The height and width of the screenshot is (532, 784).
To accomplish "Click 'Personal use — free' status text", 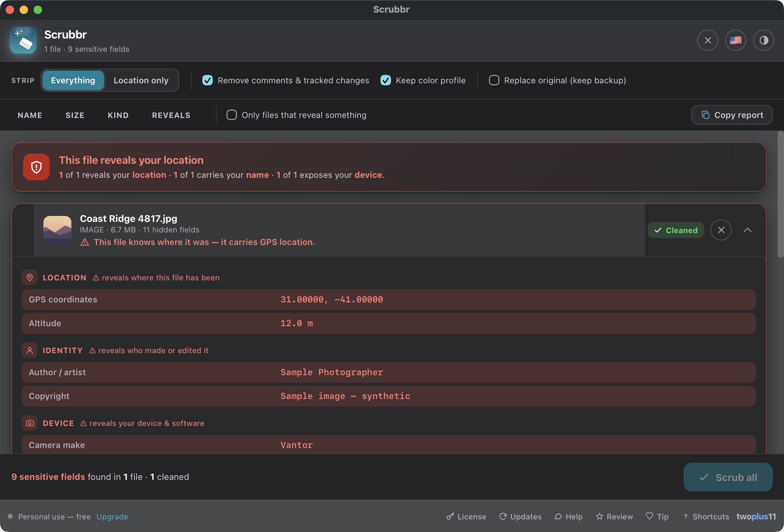I will click(x=54, y=517).
